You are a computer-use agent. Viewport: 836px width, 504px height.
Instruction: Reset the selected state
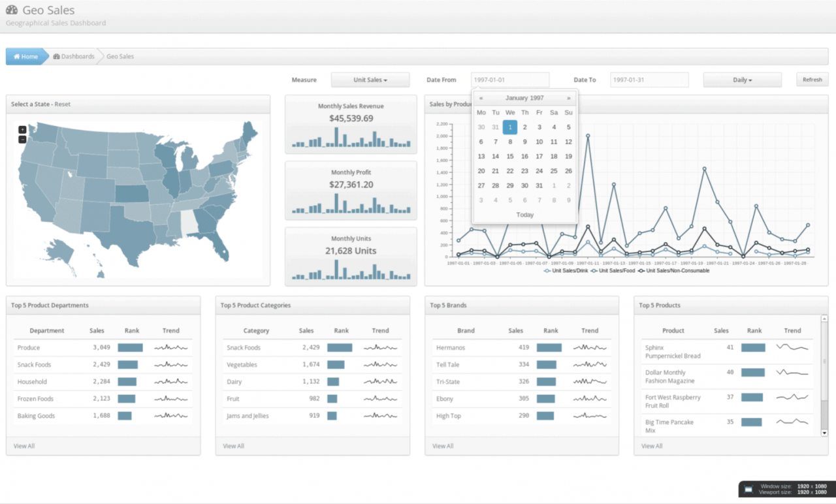point(63,104)
